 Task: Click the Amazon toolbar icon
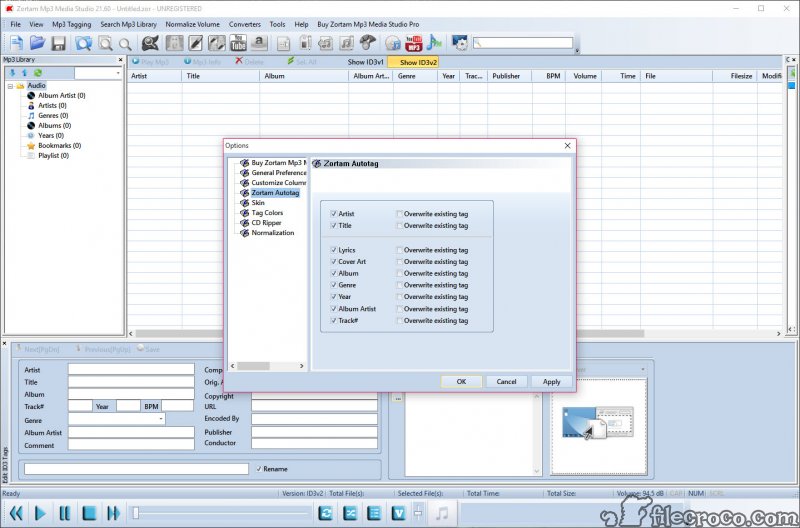click(x=259, y=43)
